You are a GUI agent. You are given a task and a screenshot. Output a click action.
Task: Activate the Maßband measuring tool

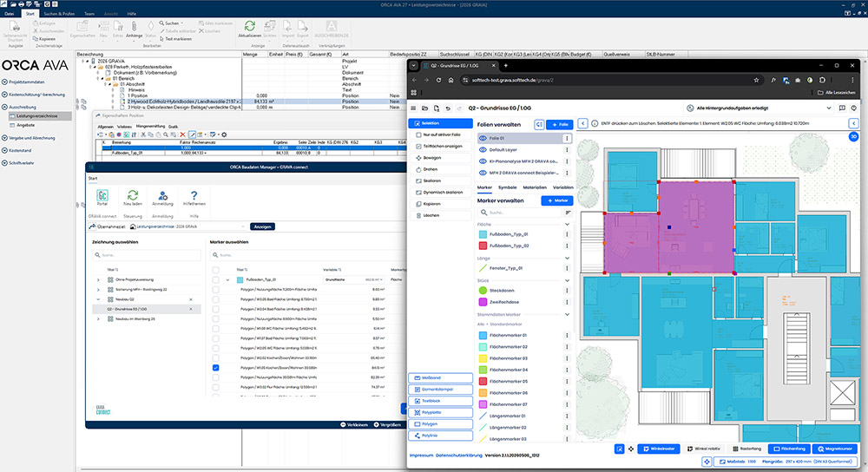click(x=441, y=378)
